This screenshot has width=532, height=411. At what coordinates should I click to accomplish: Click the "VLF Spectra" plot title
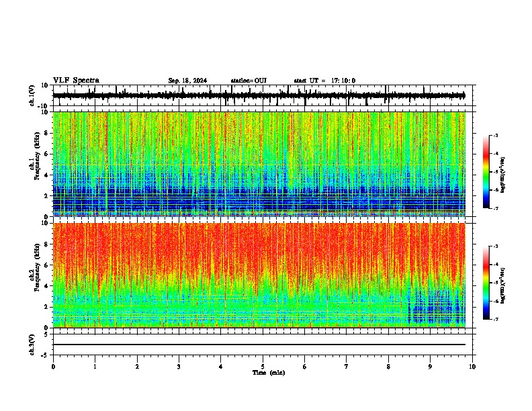(x=76, y=80)
